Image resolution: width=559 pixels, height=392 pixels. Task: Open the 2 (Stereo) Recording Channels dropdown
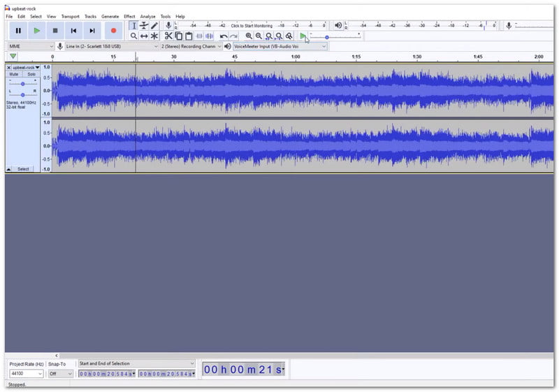click(191, 46)
